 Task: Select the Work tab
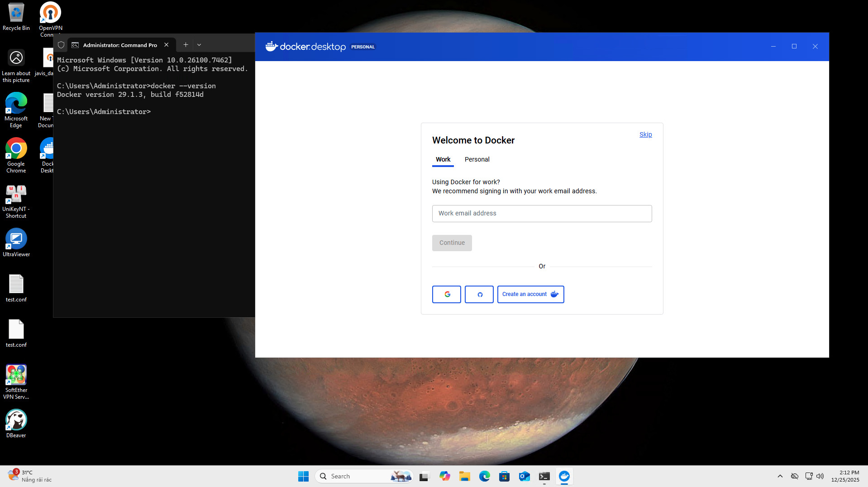tap(443, 159)
